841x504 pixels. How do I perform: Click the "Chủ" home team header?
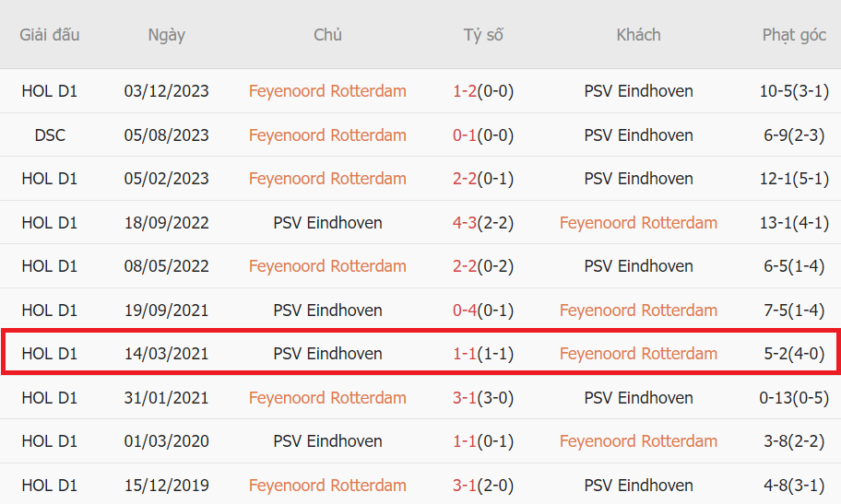click(x=327, y=35)
